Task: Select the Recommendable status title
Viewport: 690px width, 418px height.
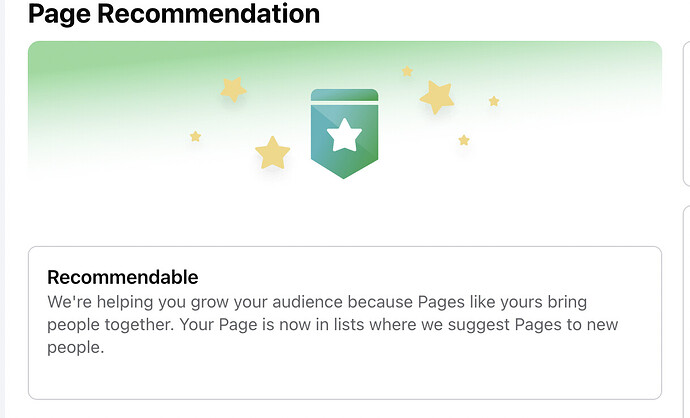Action: (x=123, y=277)
